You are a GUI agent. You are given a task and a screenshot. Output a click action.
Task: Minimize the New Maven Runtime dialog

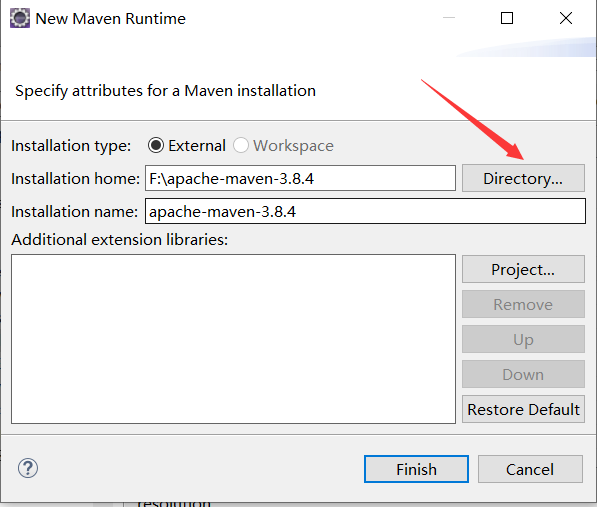pos(449,18)
